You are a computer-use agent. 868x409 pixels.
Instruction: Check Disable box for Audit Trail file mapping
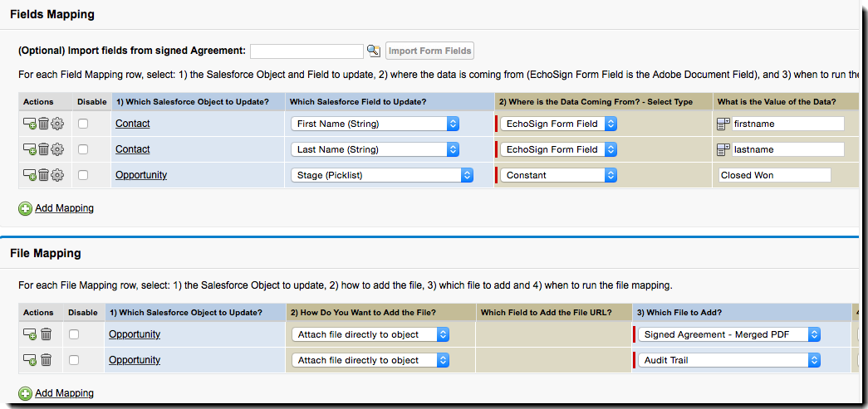(x=75, y=360)
